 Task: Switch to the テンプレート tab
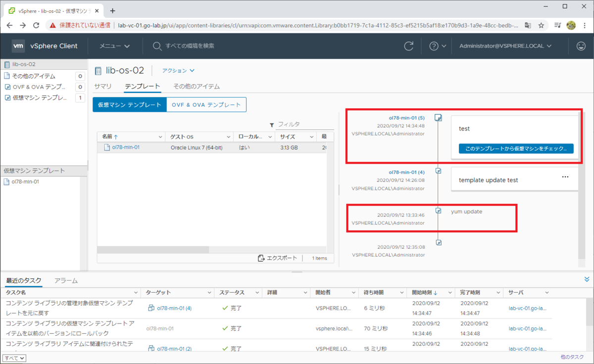point(143,86)
